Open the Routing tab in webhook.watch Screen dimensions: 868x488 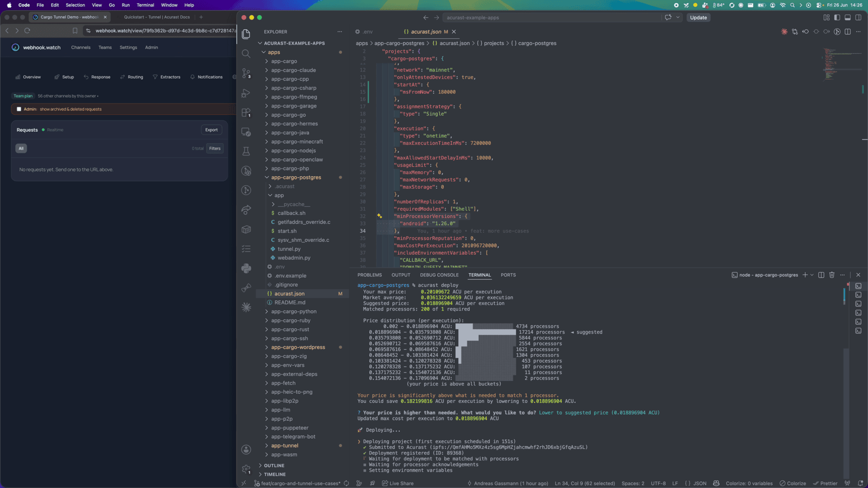[x=132, y=77]
